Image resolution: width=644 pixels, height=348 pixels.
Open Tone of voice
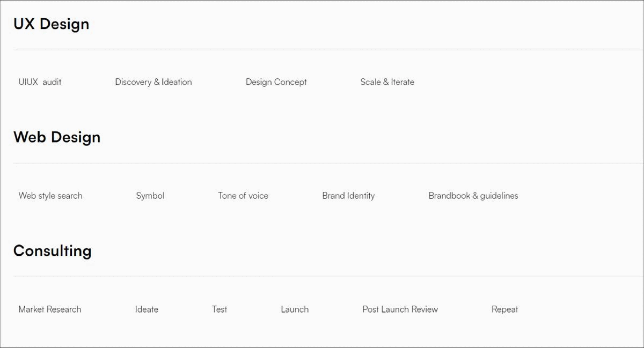click(243, 196)
